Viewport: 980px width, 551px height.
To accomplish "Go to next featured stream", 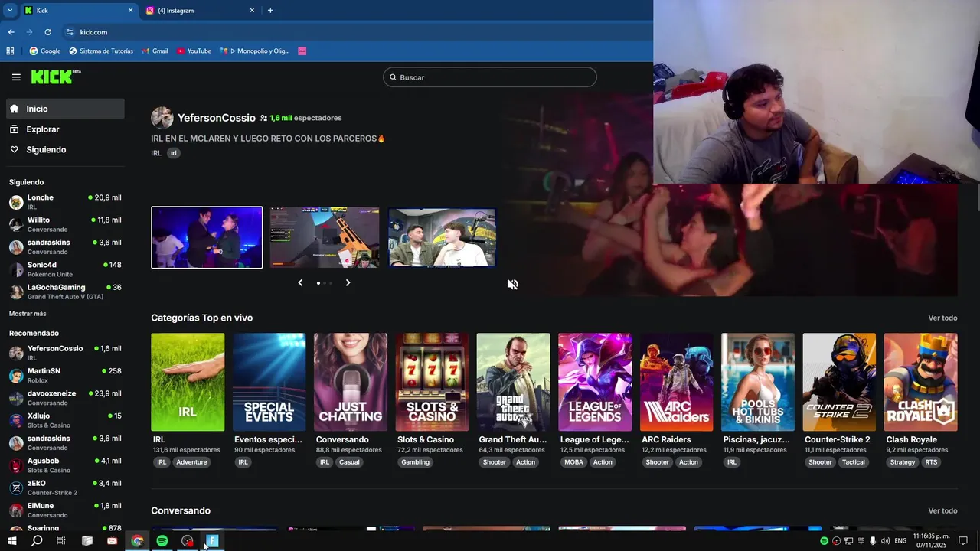I will click(348, 282).
